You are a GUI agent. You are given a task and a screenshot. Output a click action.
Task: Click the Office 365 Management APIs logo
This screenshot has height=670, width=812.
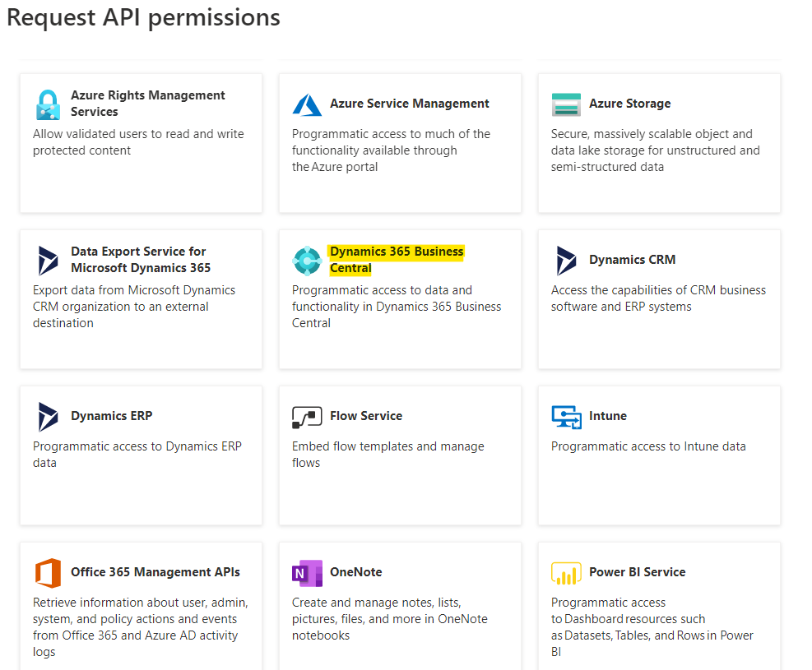(x=49, y=573)
